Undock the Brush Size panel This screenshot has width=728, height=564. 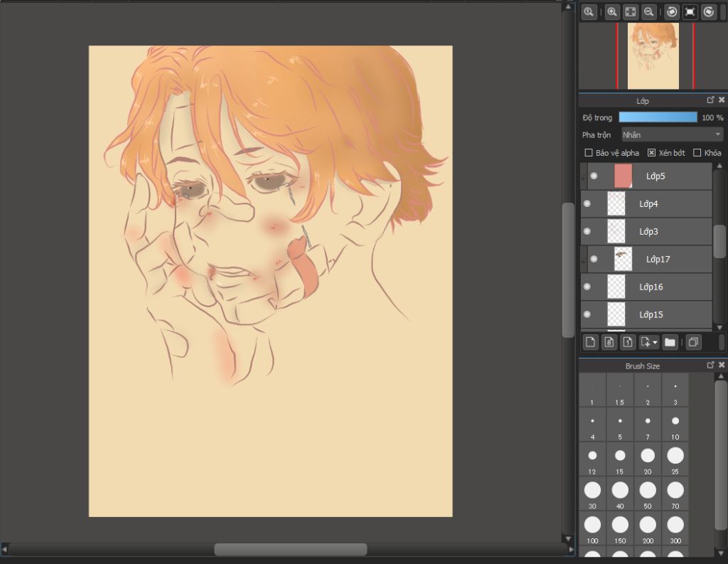point(710,365)
